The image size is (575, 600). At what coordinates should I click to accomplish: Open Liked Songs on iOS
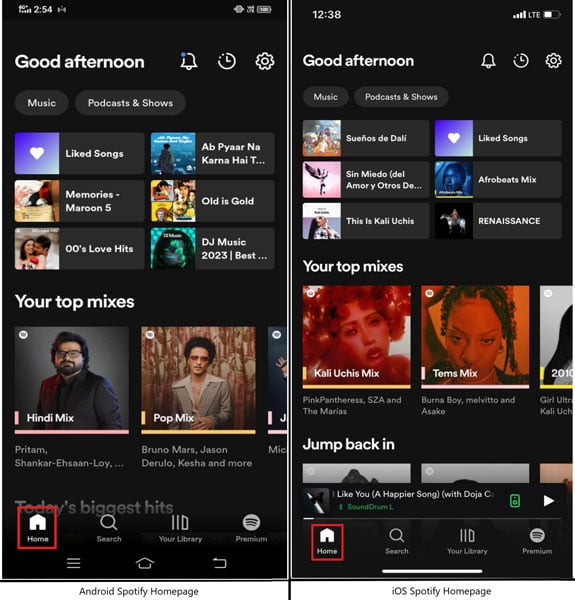pos(498,138)
